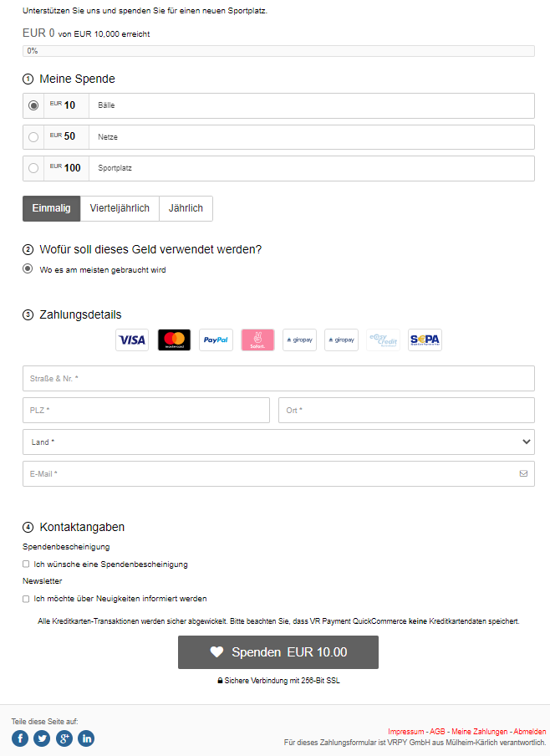
Task: Choose the EUR 100 Sportplatz radio button
Action: point(33,168)
